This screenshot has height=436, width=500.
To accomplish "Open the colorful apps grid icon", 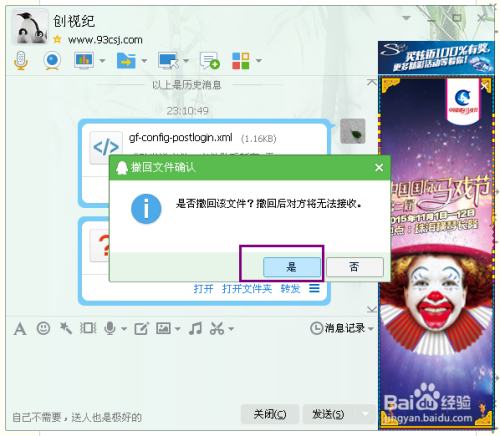I will pyautogui.click(x=241, y=61).
